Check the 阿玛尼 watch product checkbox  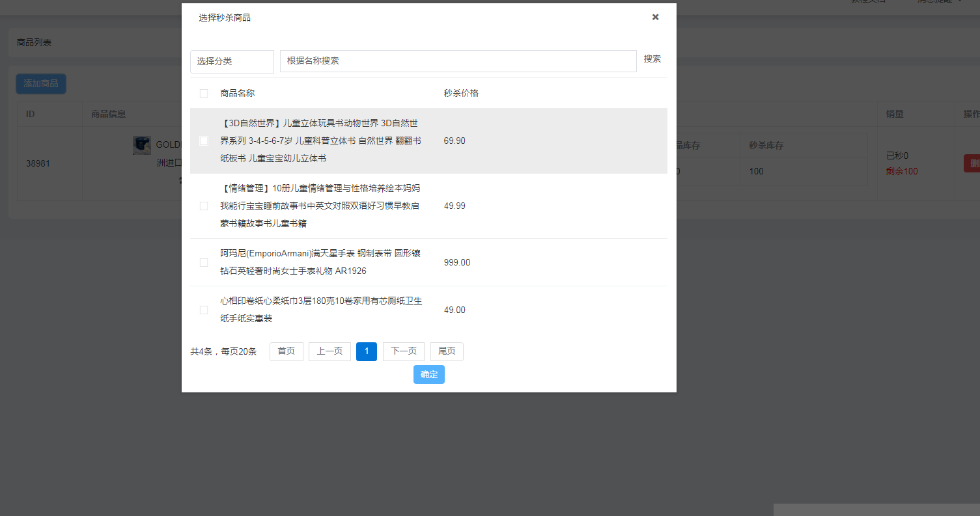pos(204,262)
